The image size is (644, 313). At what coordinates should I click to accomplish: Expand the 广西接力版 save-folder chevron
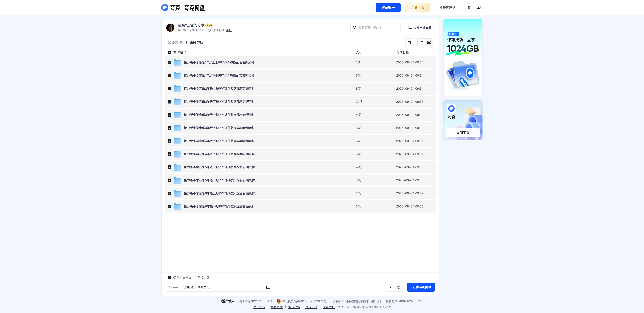(211, 277)
